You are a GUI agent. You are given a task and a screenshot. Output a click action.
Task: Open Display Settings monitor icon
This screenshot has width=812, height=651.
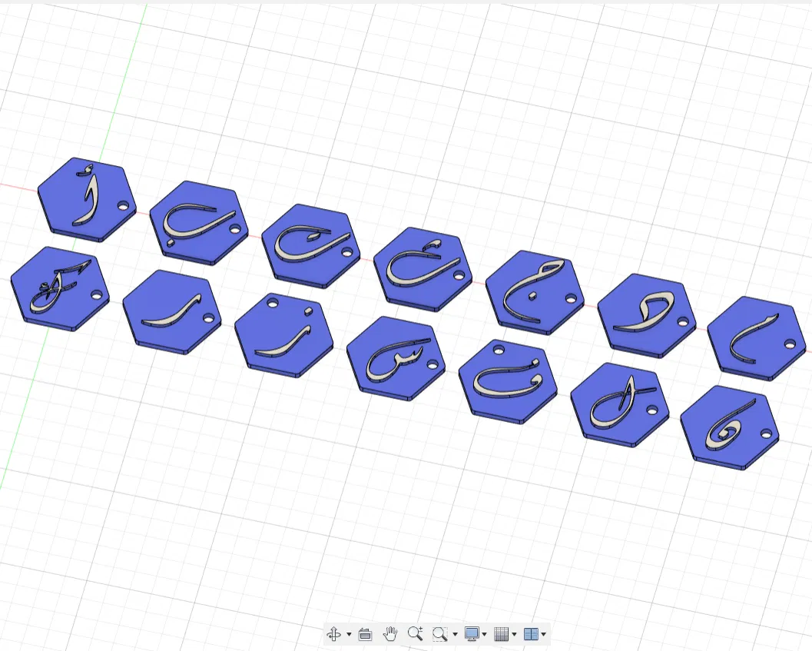(471, 633)
